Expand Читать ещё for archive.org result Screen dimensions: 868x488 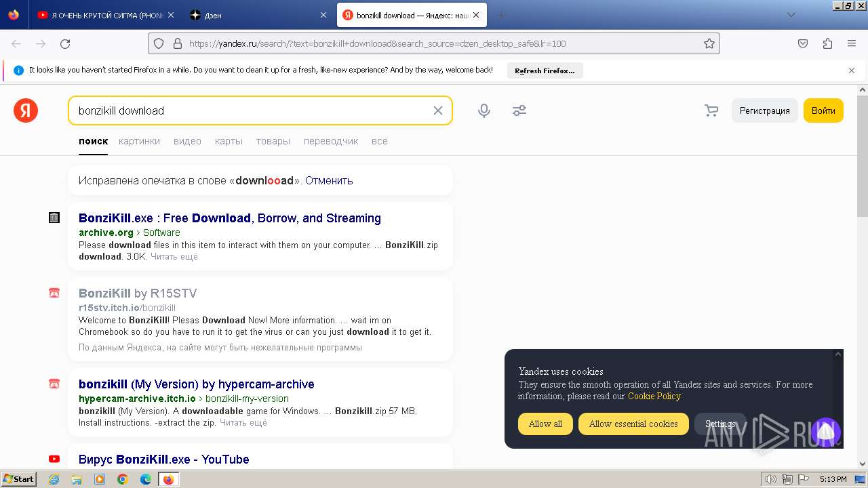click(x=174, y=257)
